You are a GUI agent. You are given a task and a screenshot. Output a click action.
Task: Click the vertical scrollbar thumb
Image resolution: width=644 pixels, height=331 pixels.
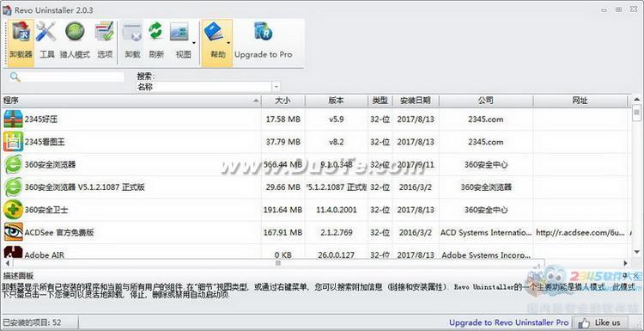[x=636, y=112]
